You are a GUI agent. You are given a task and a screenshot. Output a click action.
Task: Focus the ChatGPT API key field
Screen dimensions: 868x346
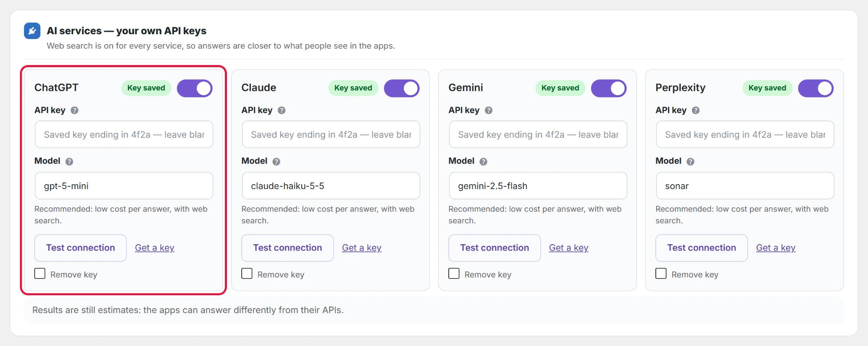click(124, 134)
